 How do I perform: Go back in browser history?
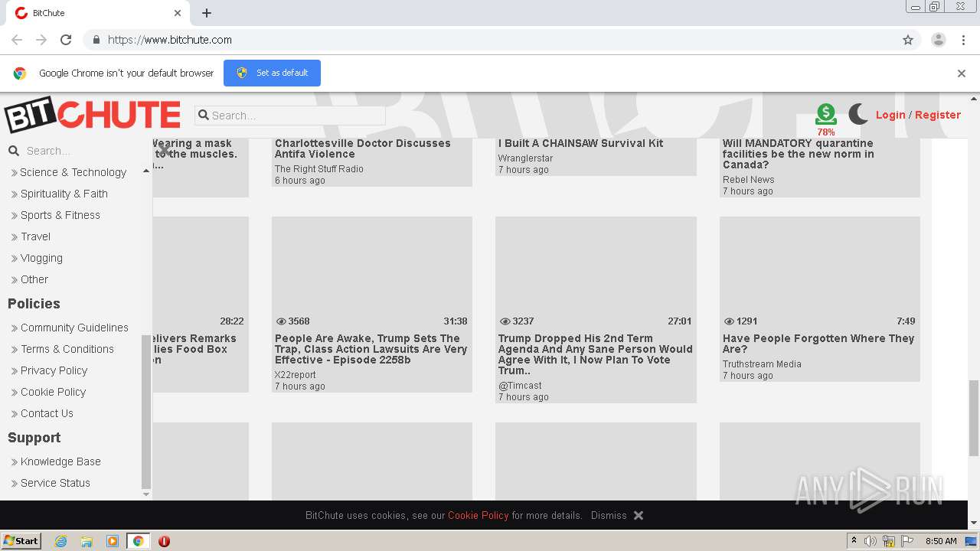click(x=17, y=40)
